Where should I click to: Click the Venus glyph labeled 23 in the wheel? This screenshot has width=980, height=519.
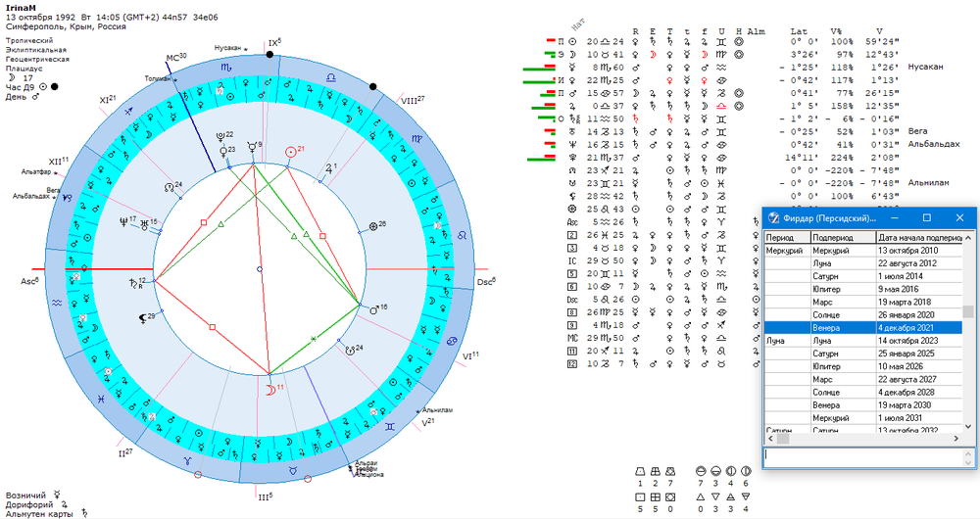[222, 152]
